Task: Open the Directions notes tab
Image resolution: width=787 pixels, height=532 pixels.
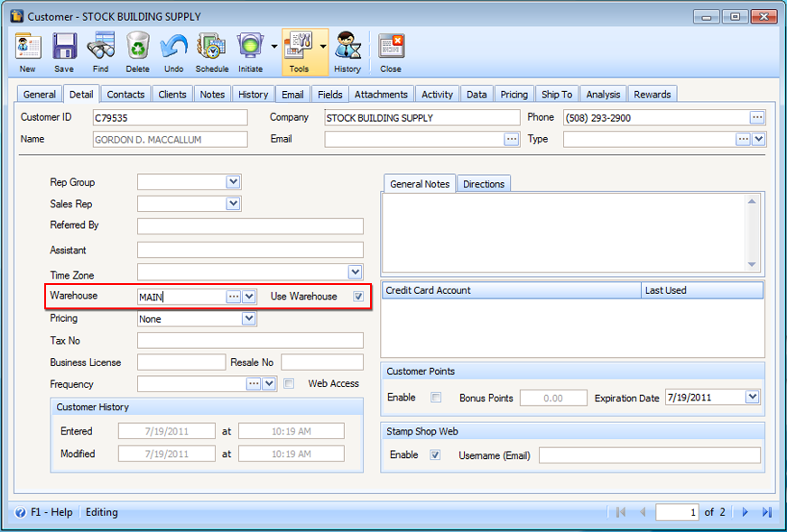Action: pos(484,184)
